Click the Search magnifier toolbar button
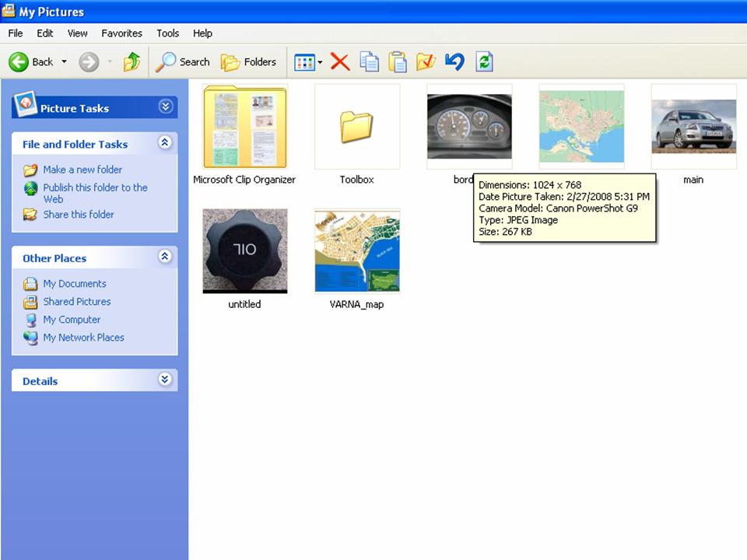The width and height of the screenshot is (747, 560). tap(184, 62)
